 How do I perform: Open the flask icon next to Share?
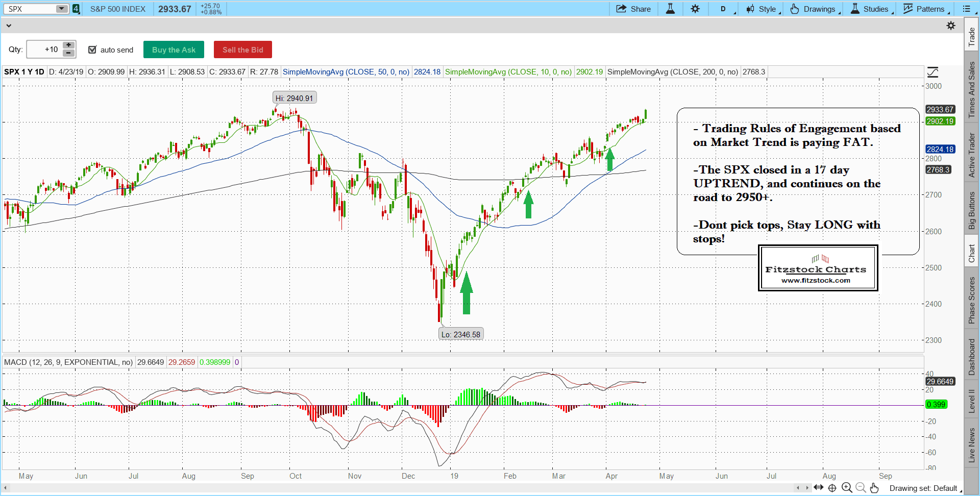point(670,9)
